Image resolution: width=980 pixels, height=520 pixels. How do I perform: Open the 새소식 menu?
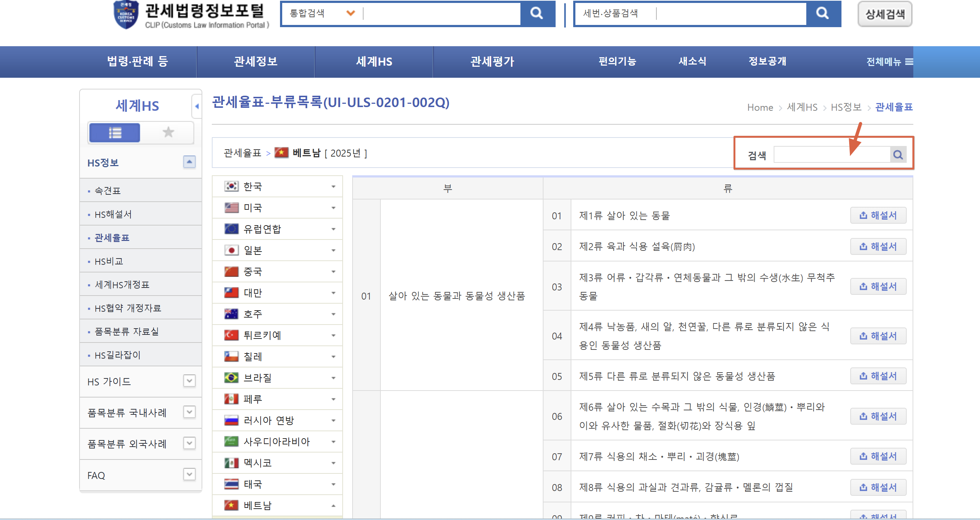pyautogui.click(x=692, y=61)
